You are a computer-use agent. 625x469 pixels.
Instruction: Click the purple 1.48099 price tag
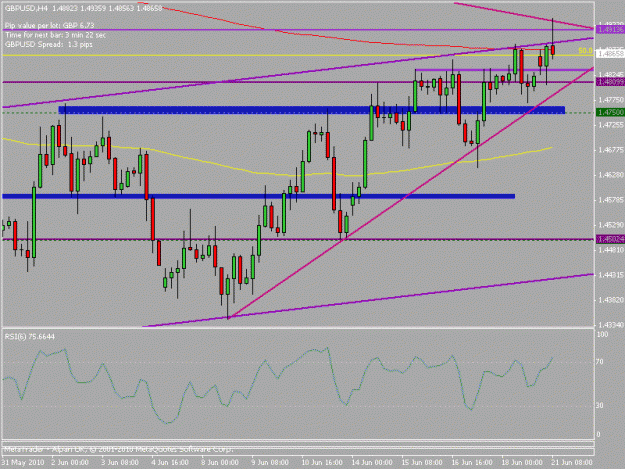tap(610, 82)
